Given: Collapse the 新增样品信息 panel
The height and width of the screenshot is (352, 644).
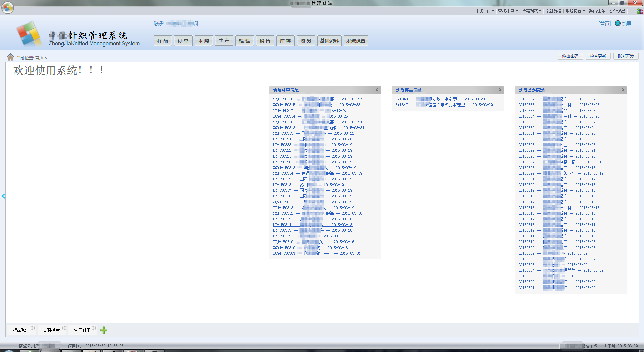Looking at the screenshot, I should [x=500, y=90].
